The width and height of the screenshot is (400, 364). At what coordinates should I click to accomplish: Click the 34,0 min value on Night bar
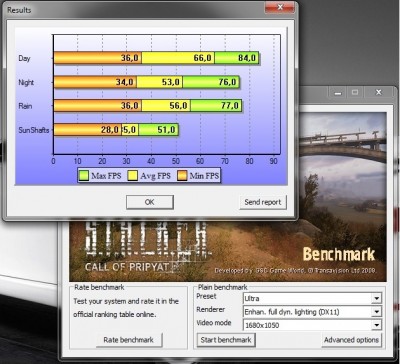[125, 82]
